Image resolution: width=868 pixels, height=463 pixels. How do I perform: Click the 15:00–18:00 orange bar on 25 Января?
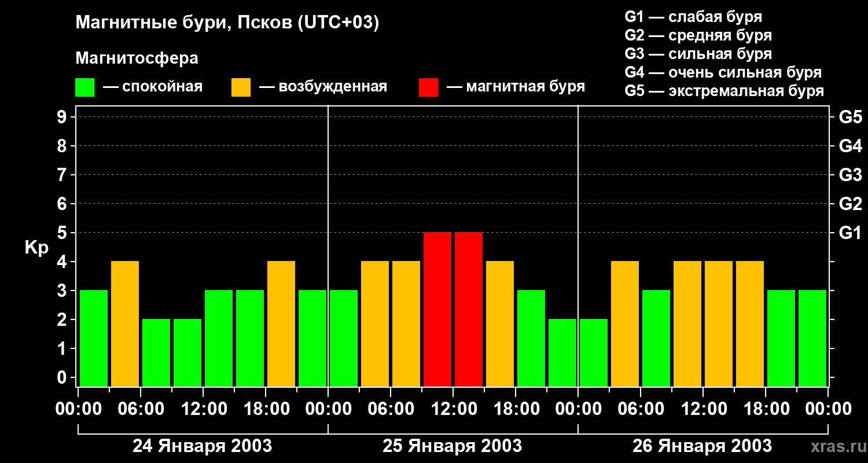tap(500, 324)
